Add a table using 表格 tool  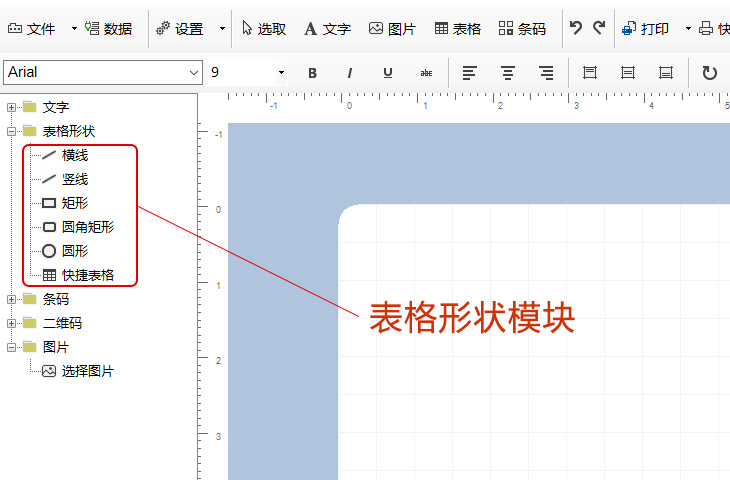click(457, 29)
